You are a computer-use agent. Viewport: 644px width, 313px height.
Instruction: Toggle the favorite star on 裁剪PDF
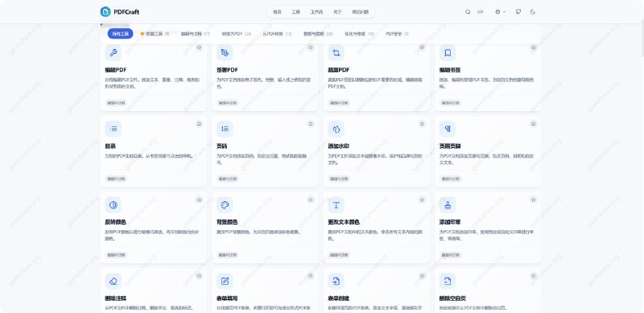click(422, 47)
